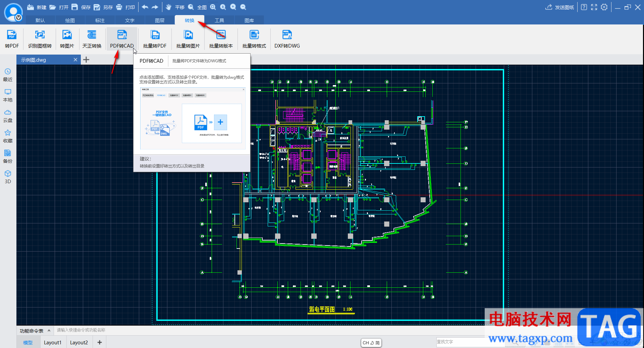644x348 pixels.
Task: Open the 云盘 cloud drive sidebar item
Action: click(8, 116)
